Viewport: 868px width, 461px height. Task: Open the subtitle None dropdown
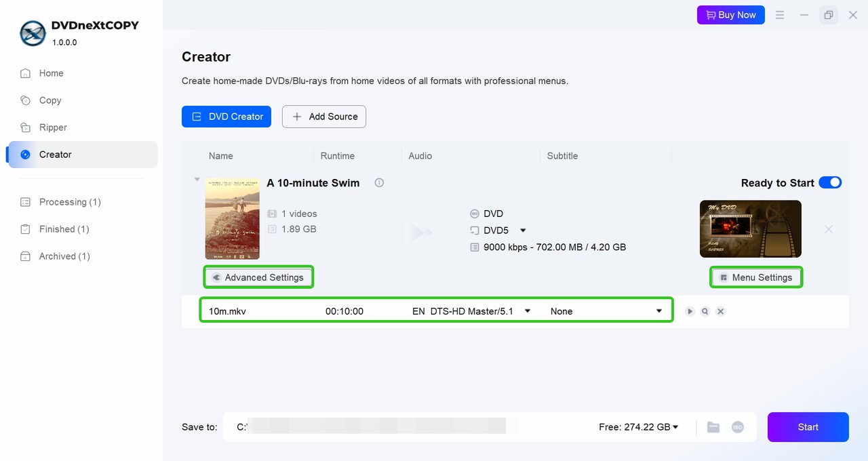point(658,311)
